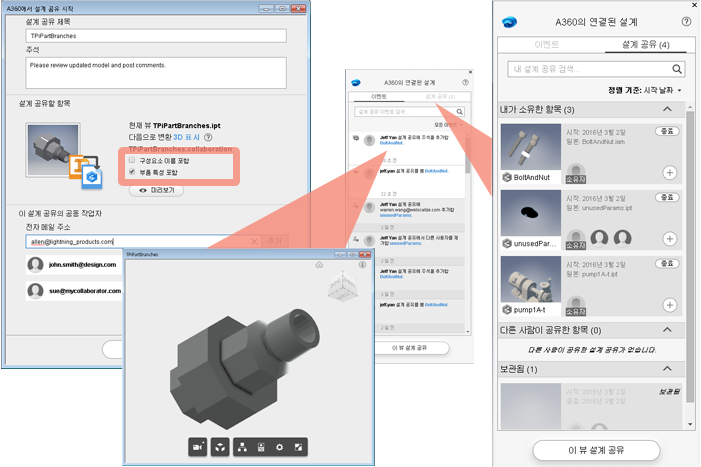Open the model structure tree icon in the viewer toolbar
Screen dimensions: 701x467
[242, 447]
